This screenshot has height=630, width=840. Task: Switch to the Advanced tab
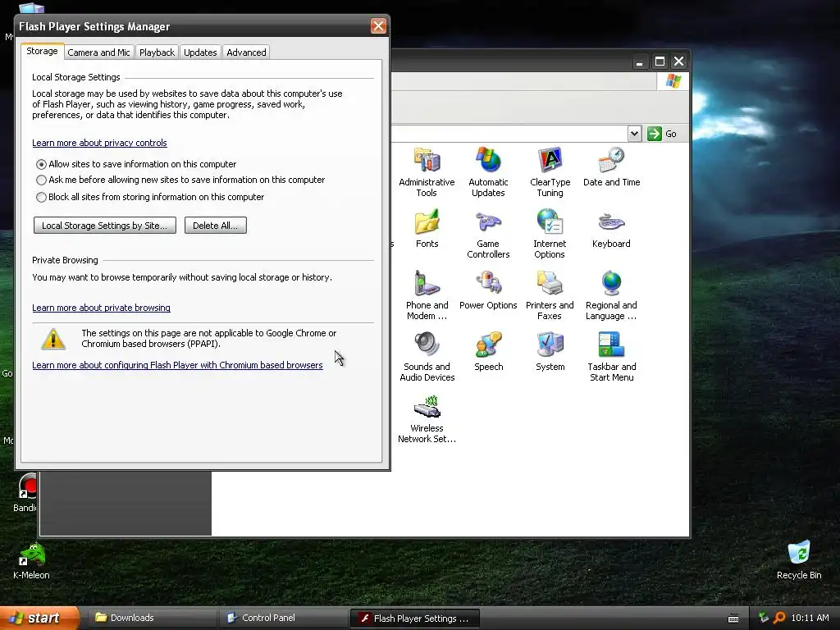coord(246,52)
